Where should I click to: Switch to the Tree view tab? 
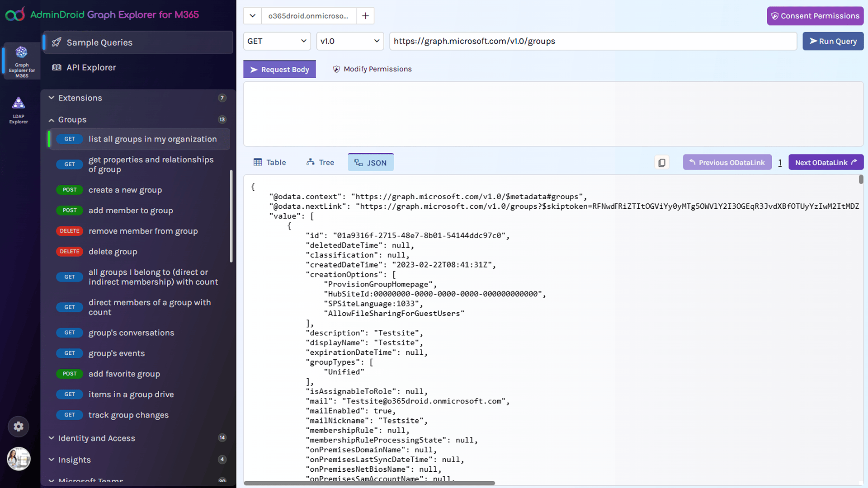coord(320,162)
